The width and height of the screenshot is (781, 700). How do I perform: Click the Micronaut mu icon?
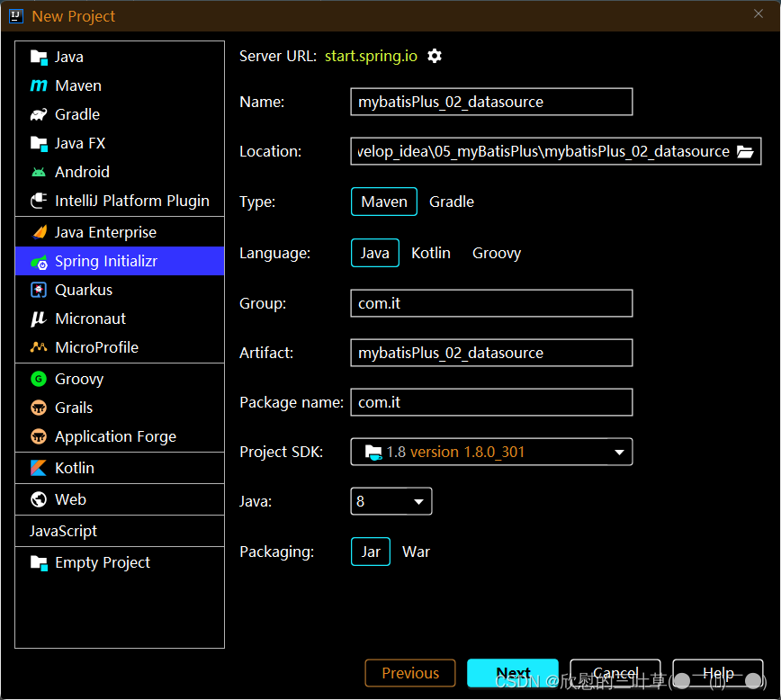pos(39,319)
